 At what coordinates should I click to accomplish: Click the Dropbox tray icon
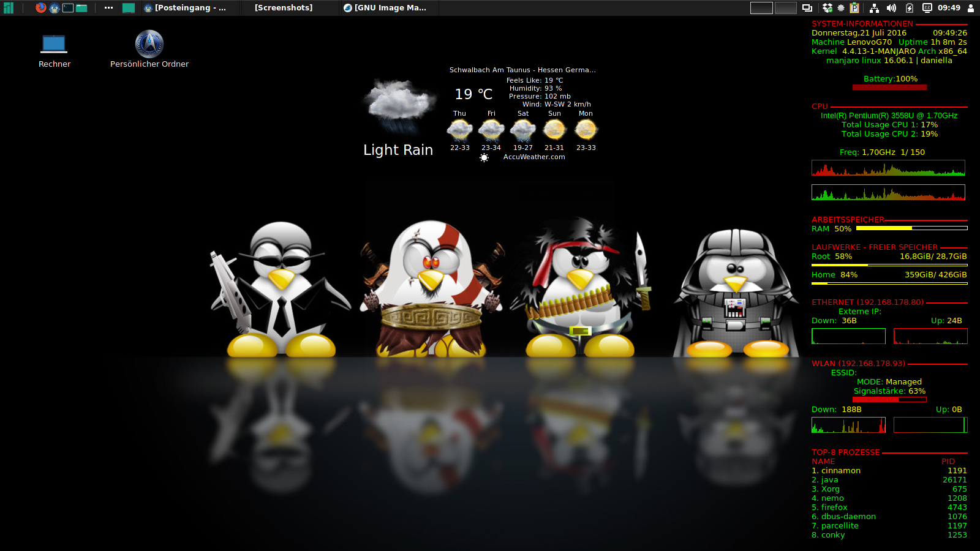pyautogui.click(x=827, y=8)
